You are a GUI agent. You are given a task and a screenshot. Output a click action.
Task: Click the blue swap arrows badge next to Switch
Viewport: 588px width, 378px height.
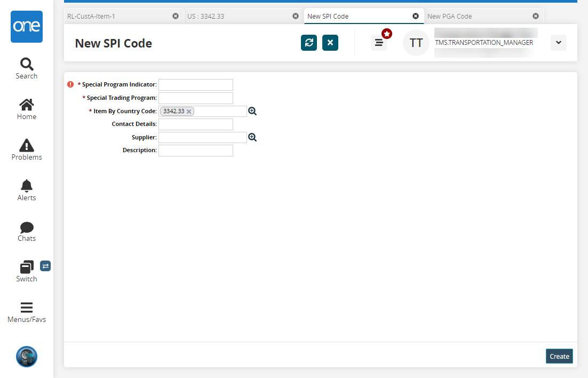click(45, 266)
